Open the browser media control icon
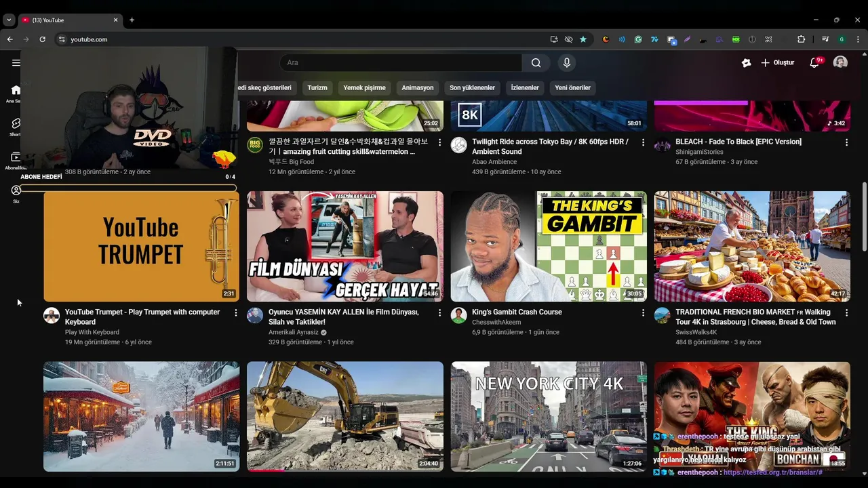Screen dimensions: 868x488 tap(825, 39)
